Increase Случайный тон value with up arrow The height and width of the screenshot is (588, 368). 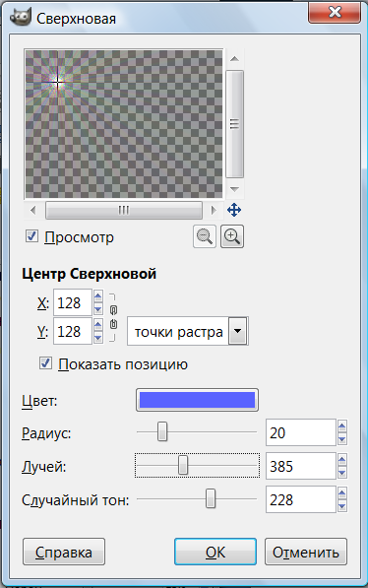[341, 493]
